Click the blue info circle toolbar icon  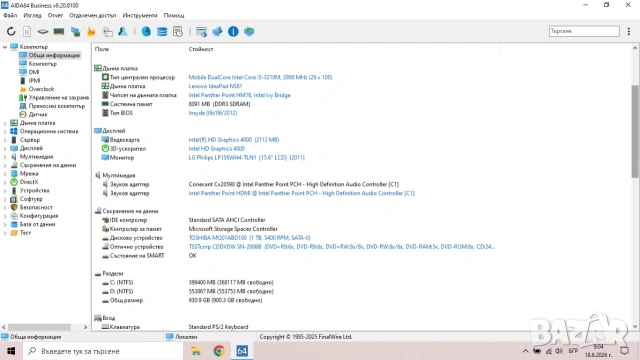pyautogui.click(x=233, y=31)
